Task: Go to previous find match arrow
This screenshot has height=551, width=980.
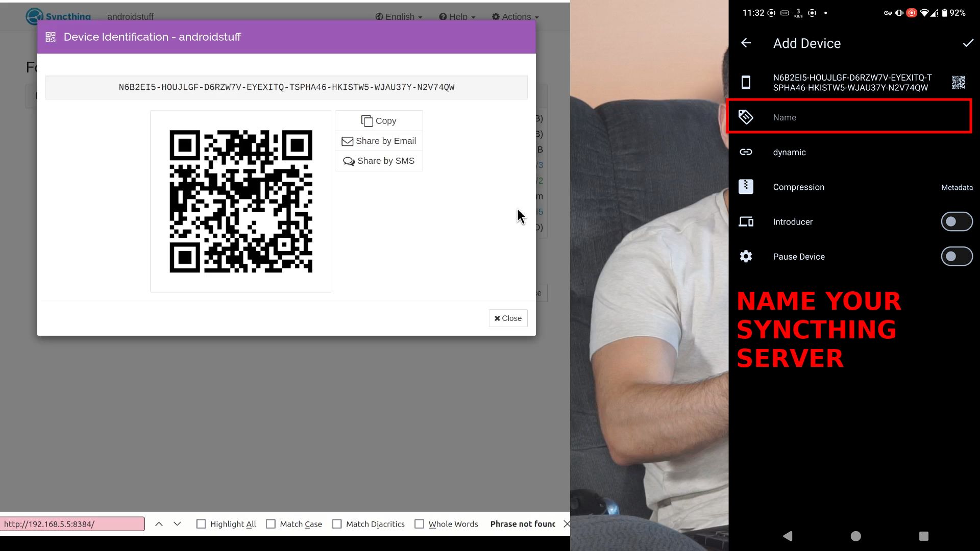Action: (x=159, y=524)
